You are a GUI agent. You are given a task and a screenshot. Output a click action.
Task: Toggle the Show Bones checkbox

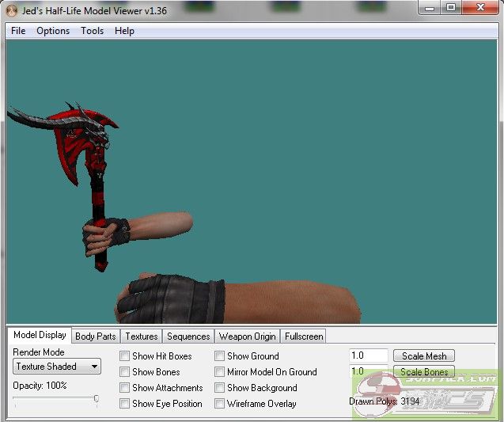point(125,372)
